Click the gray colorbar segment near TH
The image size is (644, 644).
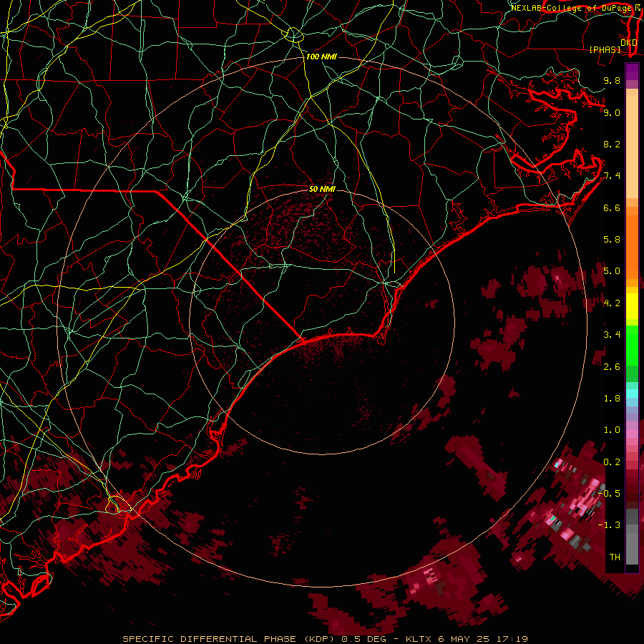(632, 548)
